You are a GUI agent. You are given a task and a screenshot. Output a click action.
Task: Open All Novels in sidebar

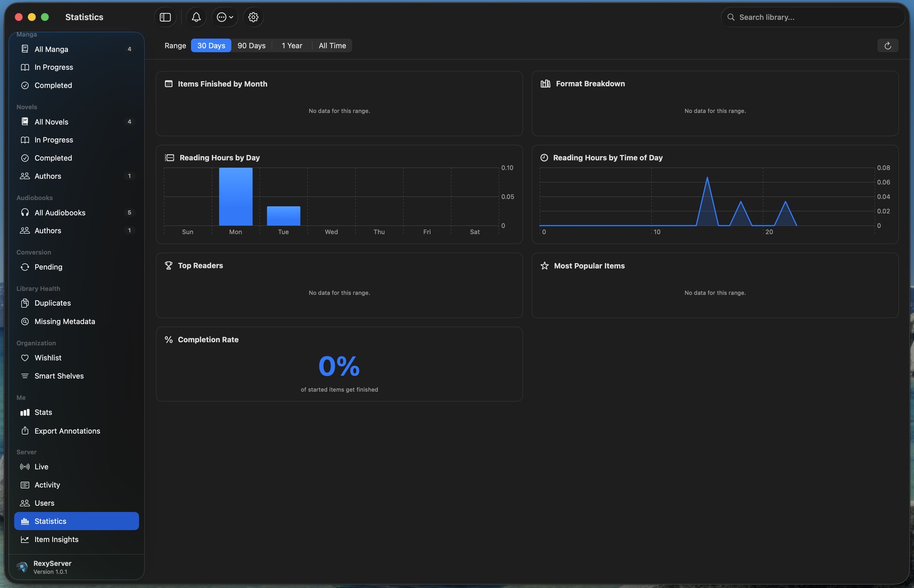(76, 122)
